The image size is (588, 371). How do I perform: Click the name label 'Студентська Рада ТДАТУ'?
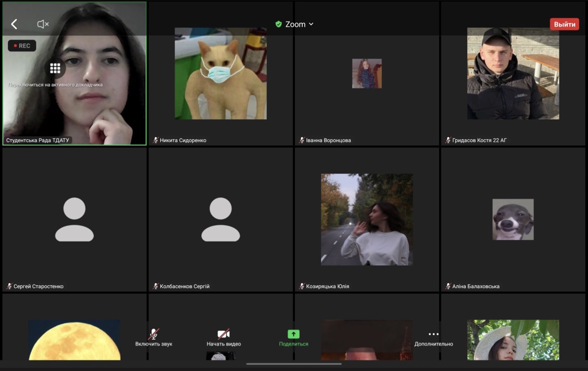[x=38, y=140]
